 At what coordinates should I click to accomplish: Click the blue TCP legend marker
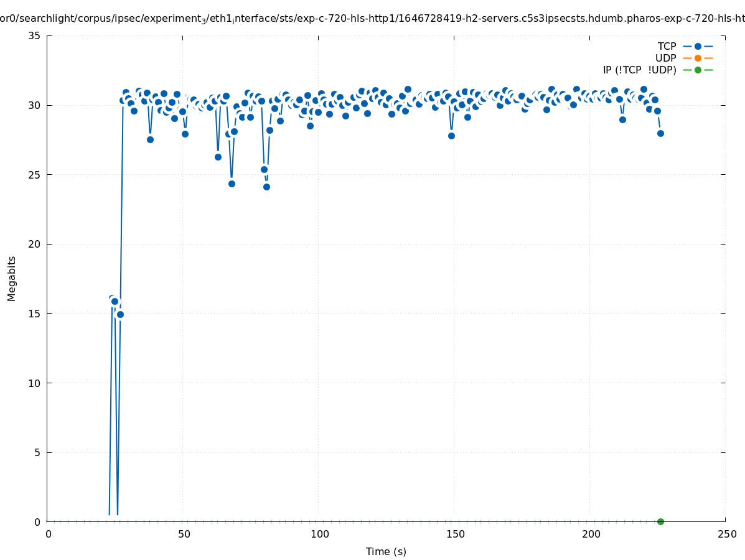click(698, 46)
